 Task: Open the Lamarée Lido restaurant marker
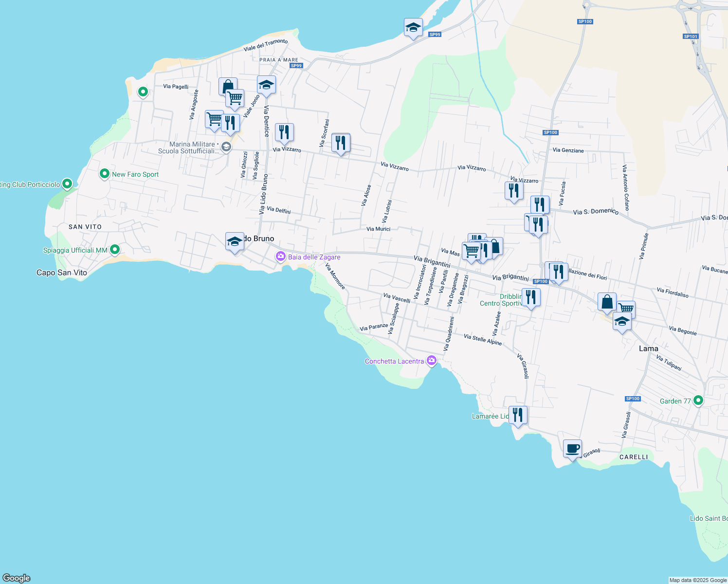pyautogui.click(x=518, y=415)
